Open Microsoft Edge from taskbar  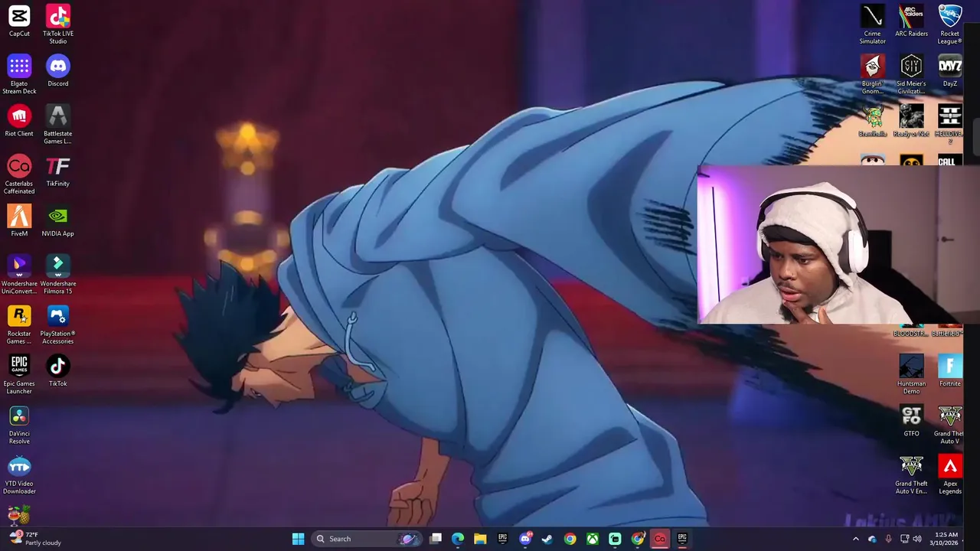(x=458, y=539)
